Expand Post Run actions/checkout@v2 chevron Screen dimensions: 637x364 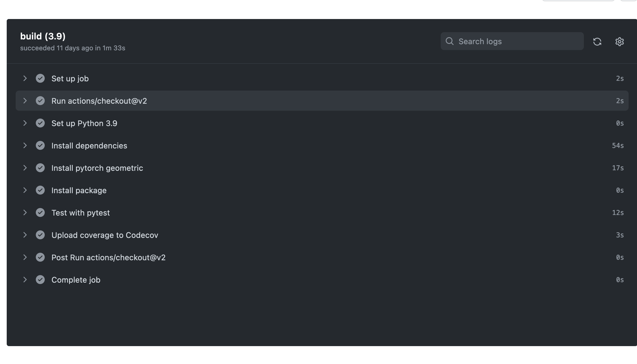[25, 257]
